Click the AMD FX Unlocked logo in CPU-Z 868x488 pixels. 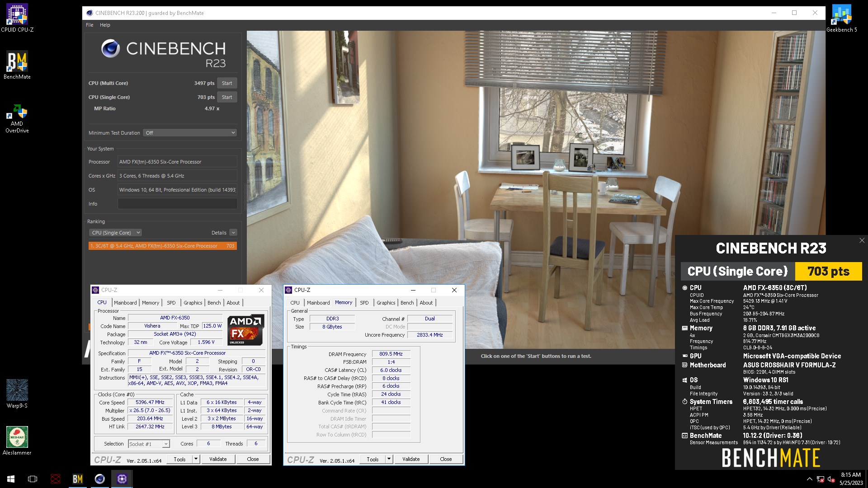pyautogui.click(x=245, y=330)
